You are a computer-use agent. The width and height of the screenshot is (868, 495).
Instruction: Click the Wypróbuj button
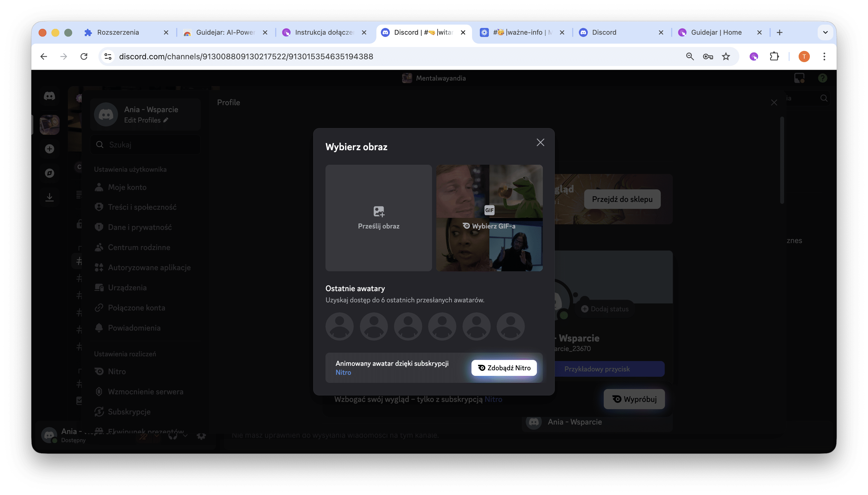[x=634, y=399]
